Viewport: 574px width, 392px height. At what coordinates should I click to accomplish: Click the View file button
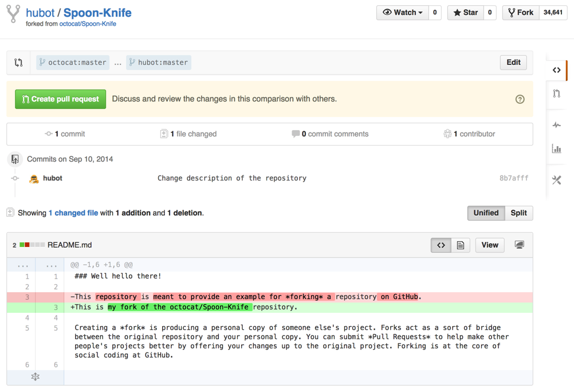click(490, 245)
